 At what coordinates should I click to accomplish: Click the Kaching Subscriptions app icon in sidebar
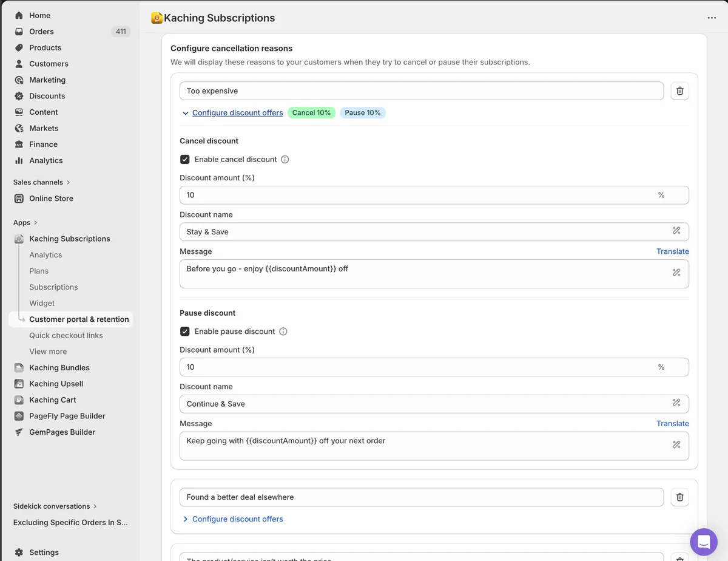pyautogui.click(x=19, y=239)
